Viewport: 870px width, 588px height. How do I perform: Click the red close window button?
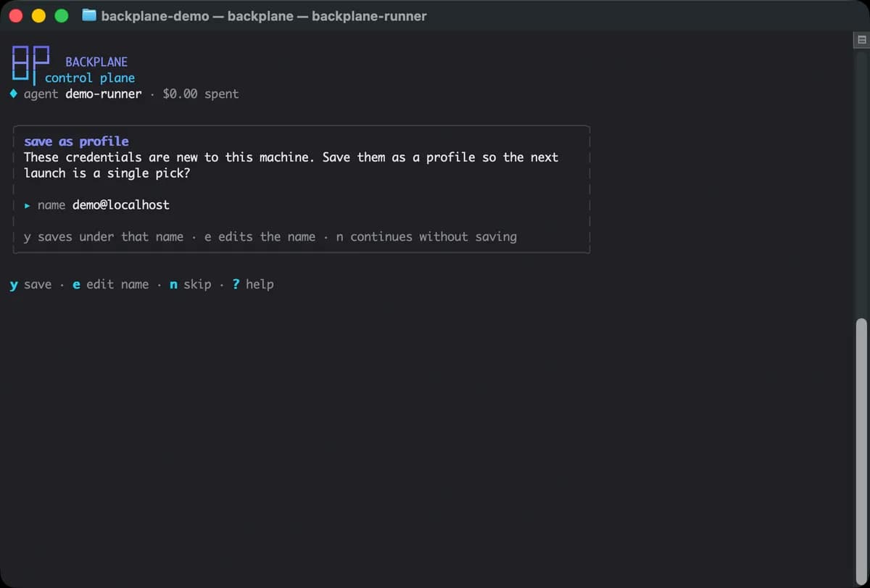click(16, 16)
